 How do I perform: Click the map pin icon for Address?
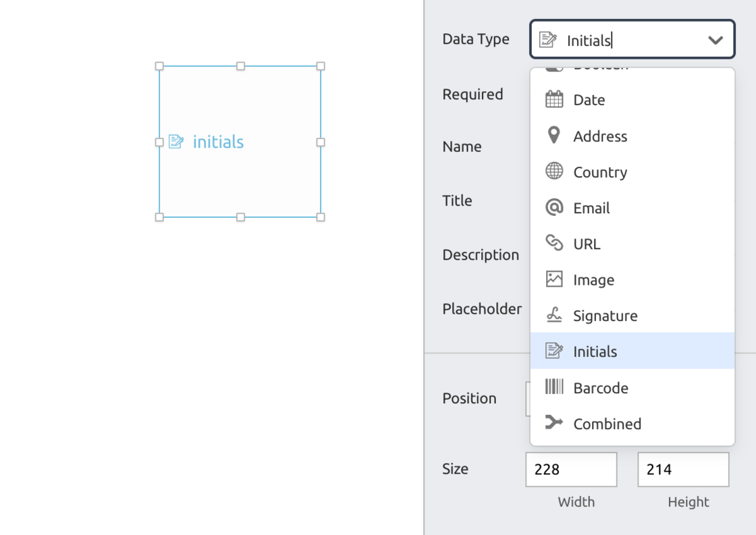tap(553, 136)
